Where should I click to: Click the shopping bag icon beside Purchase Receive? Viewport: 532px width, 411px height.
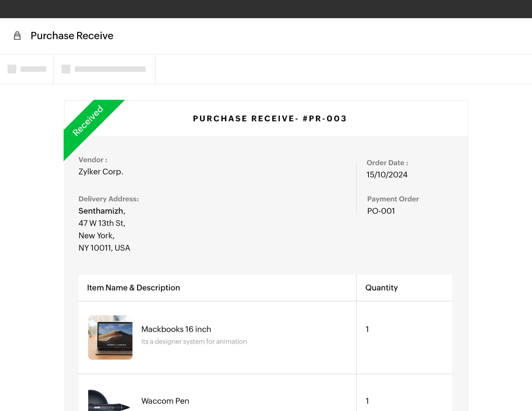point(17,36)
